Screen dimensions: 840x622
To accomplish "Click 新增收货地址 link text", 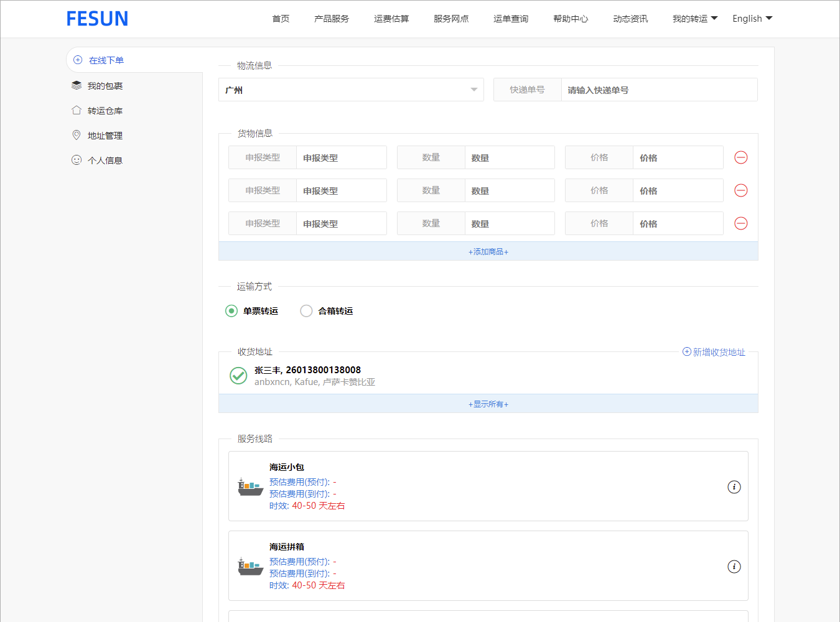I will 719,352.
